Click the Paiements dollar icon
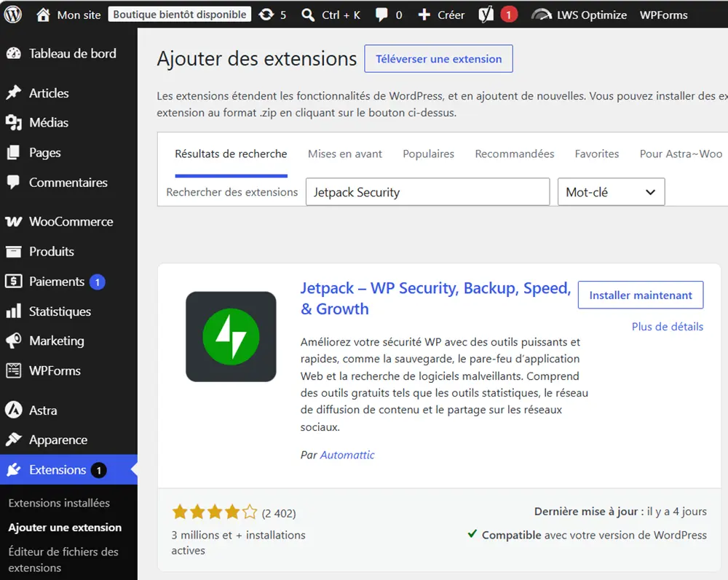 (13, 281)
